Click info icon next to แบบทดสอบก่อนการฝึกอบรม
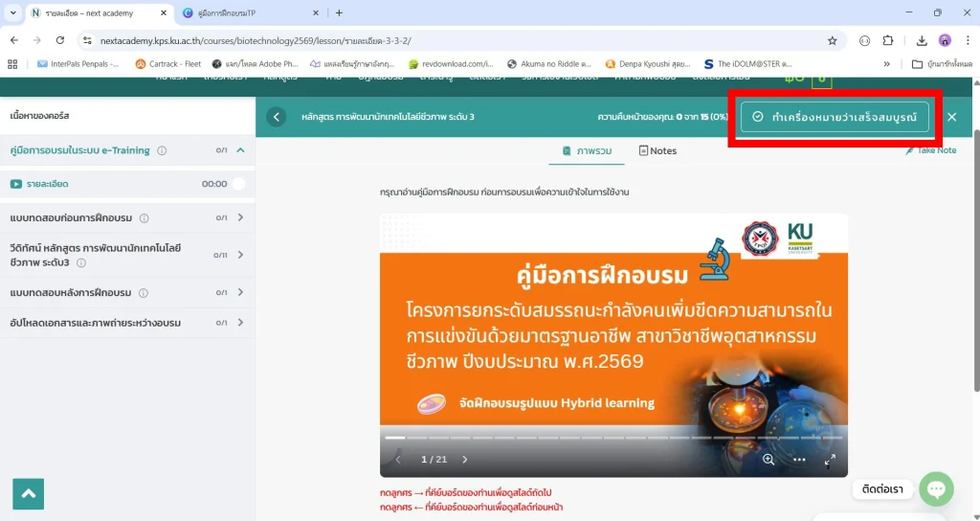This screenshot has width=980, height=521. pyautogui.click(x=145, y=218)
